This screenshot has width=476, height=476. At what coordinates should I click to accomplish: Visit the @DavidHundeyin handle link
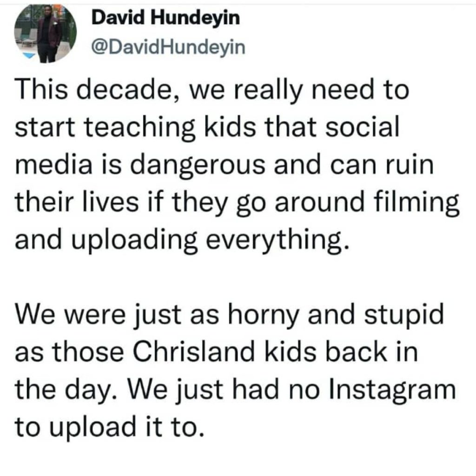[168, 47]
